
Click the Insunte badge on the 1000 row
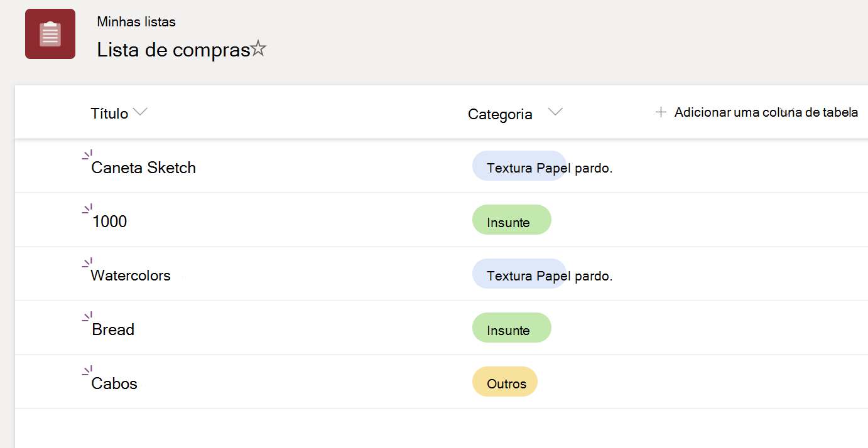pyautogui.click(x=511, y=220)
